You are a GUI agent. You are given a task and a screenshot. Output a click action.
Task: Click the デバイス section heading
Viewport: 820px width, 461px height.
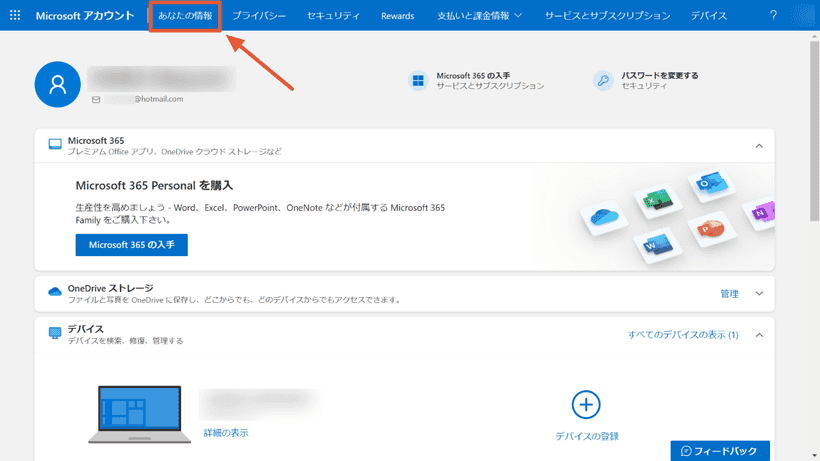point(86,329)
